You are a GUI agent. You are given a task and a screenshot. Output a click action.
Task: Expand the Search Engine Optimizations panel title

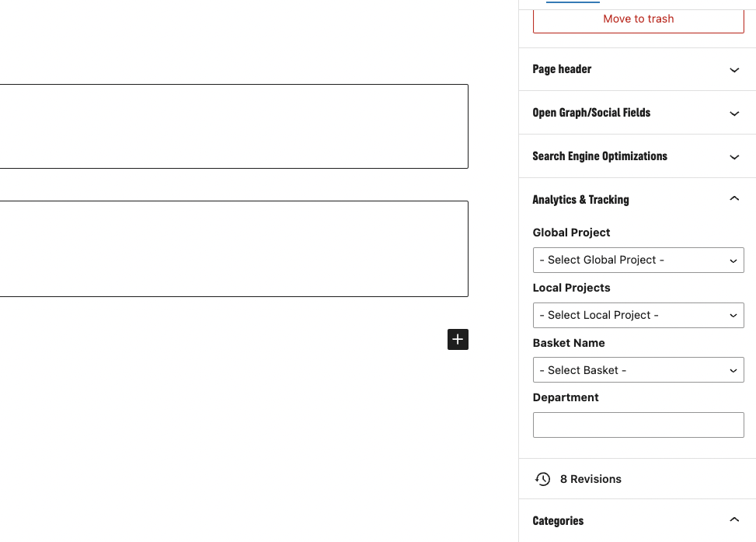pos(600,156)
